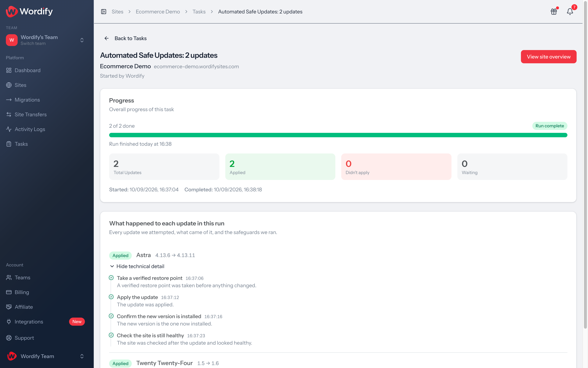
Task: Click the Applied badge next to Astra
Action: coord(121,255)
